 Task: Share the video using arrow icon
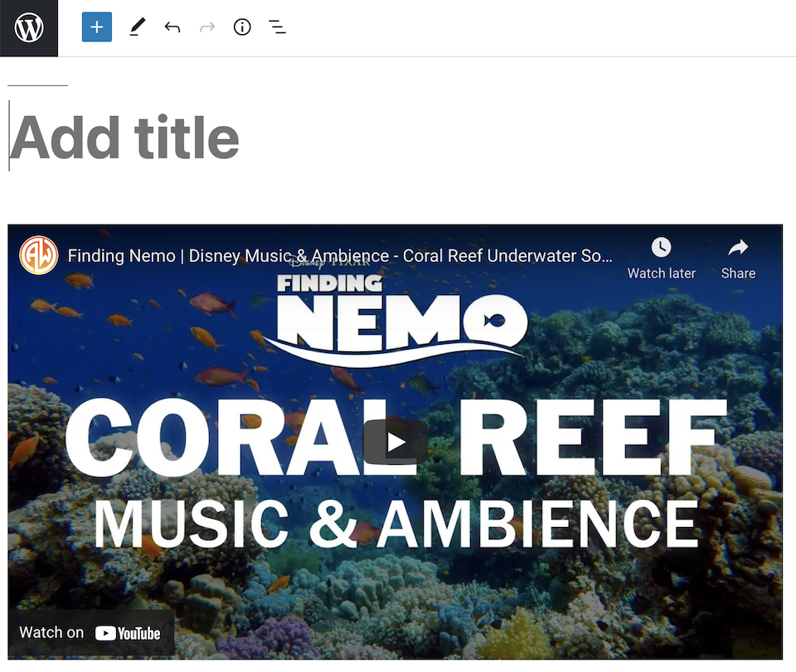(x=738, y=247)
